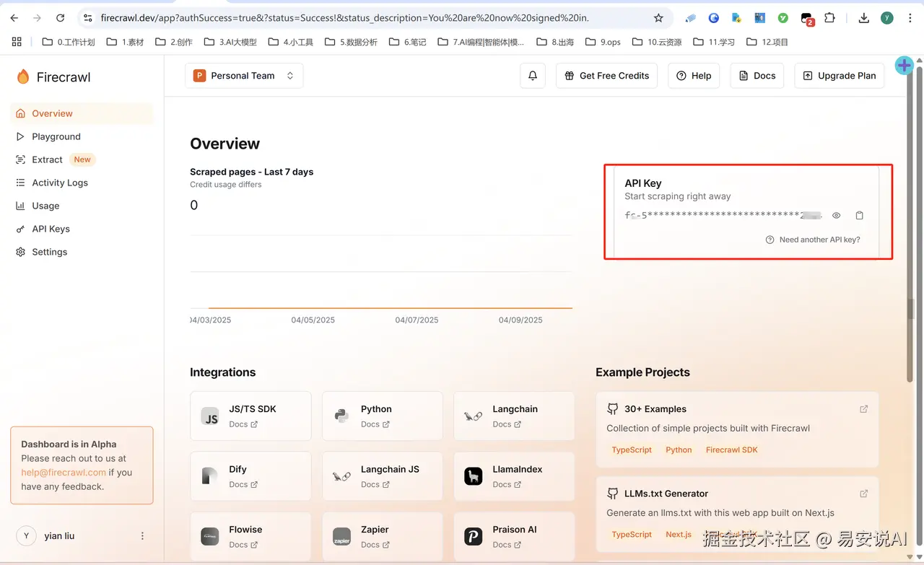This screenshot has height=565, width=924.
Task: Open Usage in sidebar
Action: (82, 206)
